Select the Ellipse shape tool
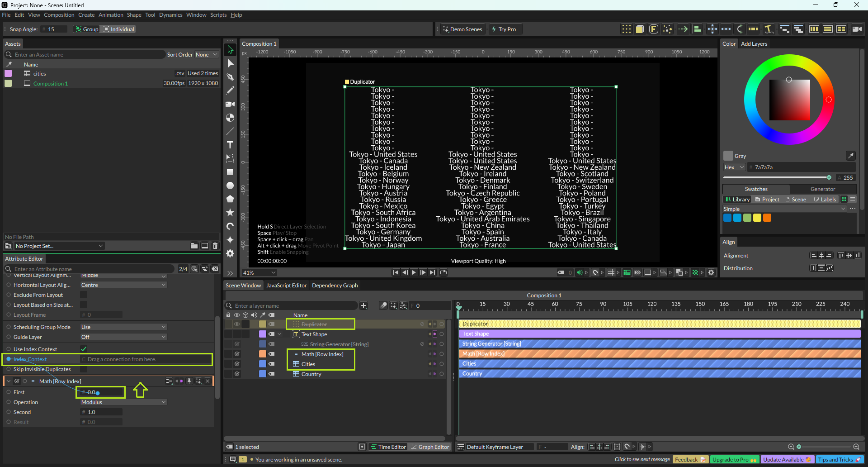 pyautogui.click(x=230, y=186)
